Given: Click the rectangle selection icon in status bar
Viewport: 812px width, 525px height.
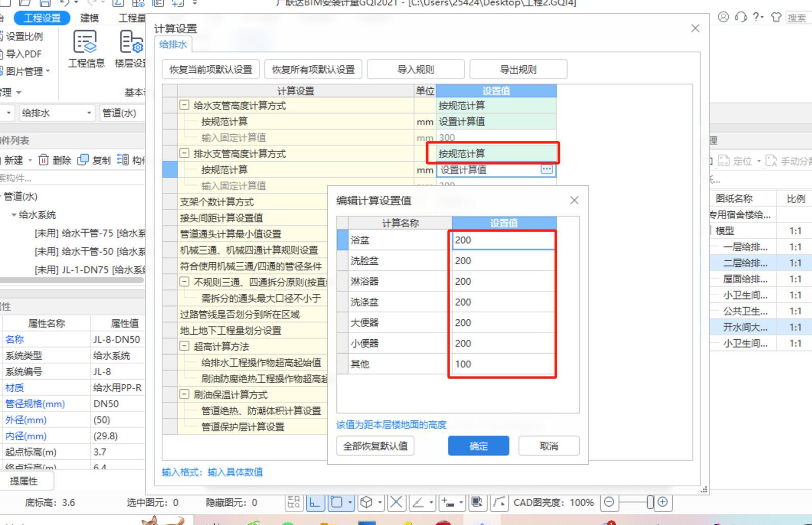Looking at the screenshot, I should click(336, 503).
